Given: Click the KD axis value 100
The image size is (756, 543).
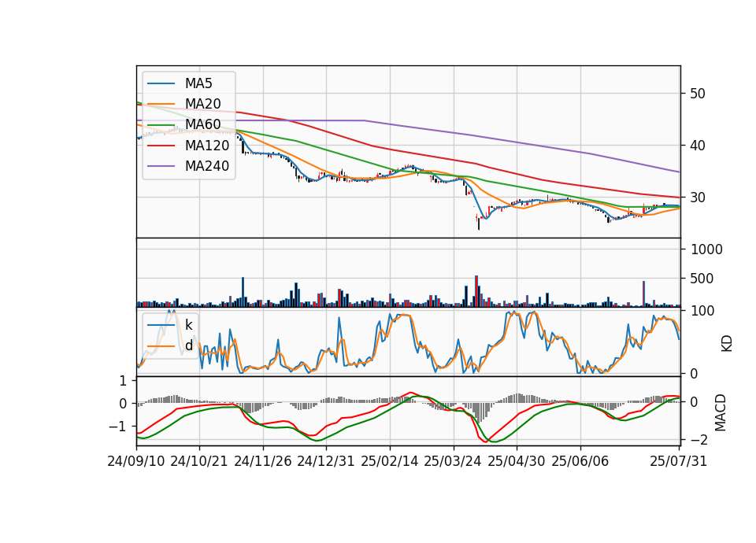Looking at the screenshot, I should pyautogui.click(x=702, y=311).
